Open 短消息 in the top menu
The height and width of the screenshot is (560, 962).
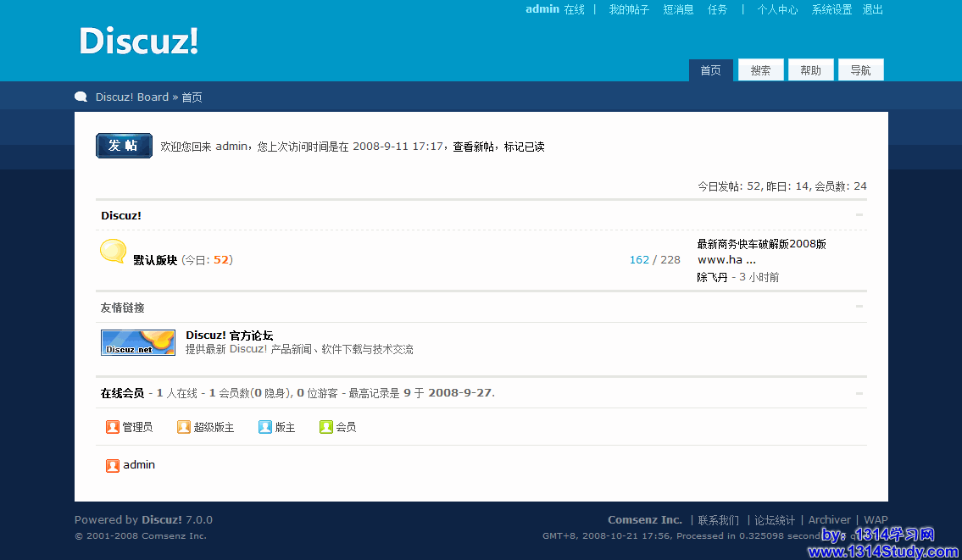coord(678,9)
